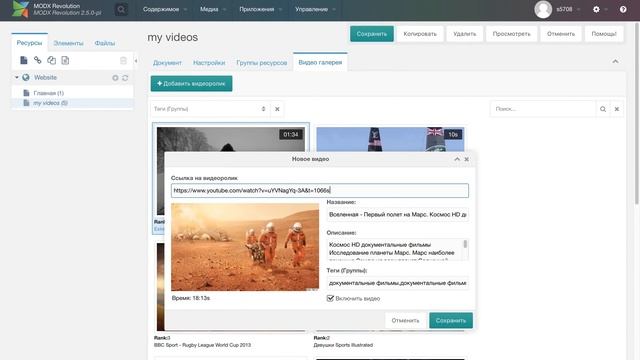Open the Группы ресурсов tab
The height and width of the screenshot is (360, 640).
[x=262, y=63]
